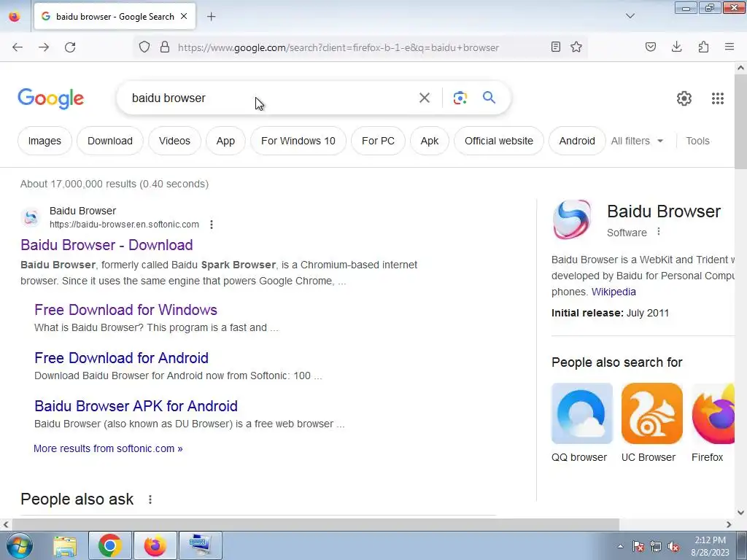The height and width of the screenshot is (560, 747).
Task: Select the For PC filter chip
Action: (x=379, y=141)
